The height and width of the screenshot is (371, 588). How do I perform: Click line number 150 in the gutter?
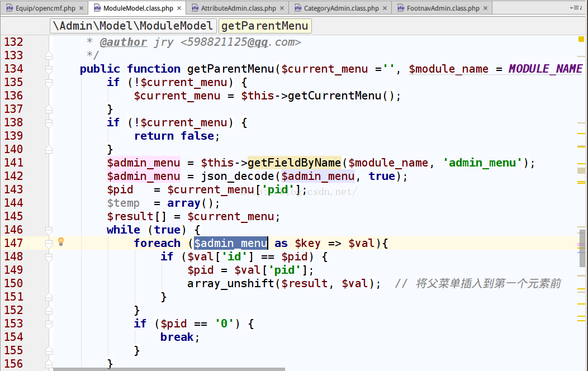[x=13, y=283]
